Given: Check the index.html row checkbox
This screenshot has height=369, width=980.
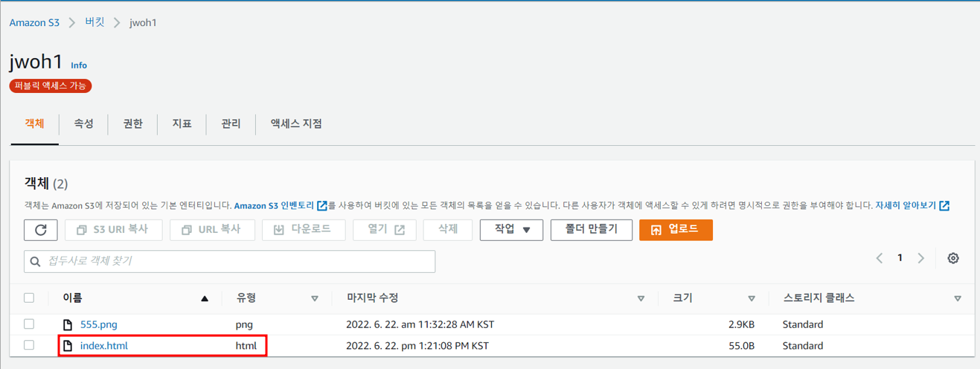Looking at the screenshot, I should pyautogui.click(x=29, y=345).
